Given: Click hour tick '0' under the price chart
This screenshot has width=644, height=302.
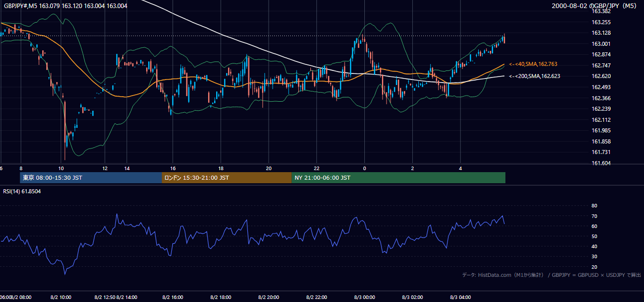Looking at the screenshot, I should (x=364, y=168).
